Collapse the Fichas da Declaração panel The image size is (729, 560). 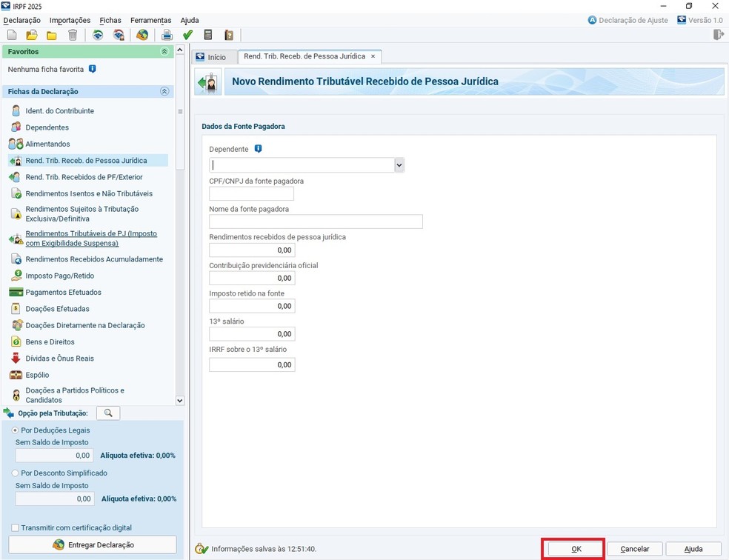[164, 92]
